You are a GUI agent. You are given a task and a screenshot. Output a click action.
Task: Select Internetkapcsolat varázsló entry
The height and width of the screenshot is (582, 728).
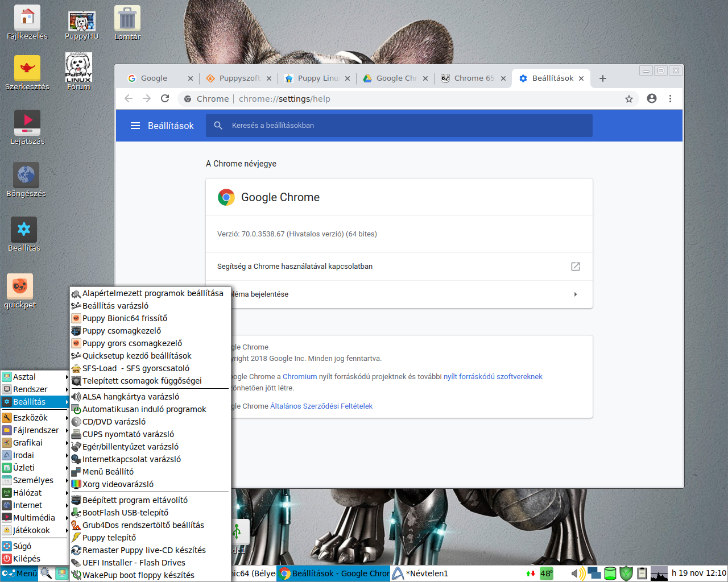[150, 459]
